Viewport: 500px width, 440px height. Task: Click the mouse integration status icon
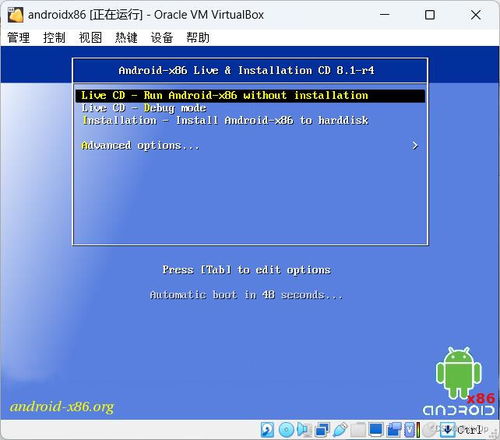tap(430, 430)
